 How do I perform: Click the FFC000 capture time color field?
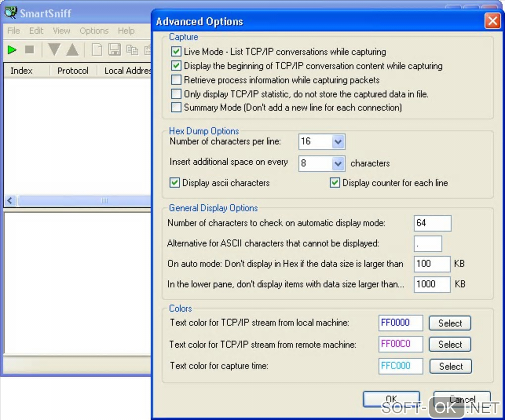click(401, 366)
